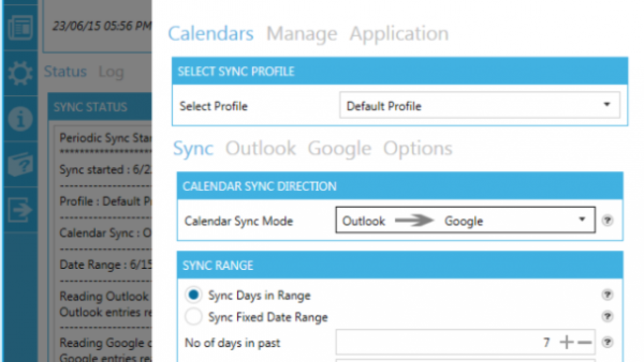Open the help question-mark sidebar icon

pos(20,165)
